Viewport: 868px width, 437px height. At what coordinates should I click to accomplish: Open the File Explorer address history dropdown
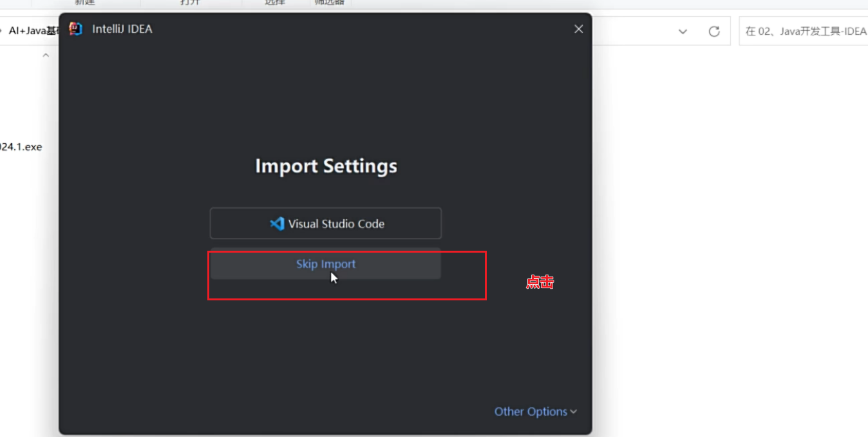[683, 32]
